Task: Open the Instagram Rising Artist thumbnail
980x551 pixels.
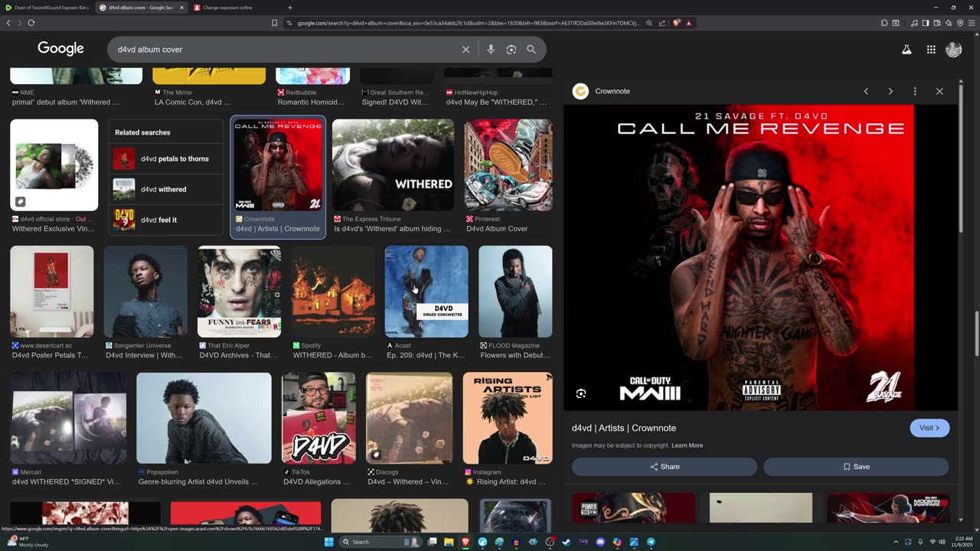Action: click(x=508, y=418)
